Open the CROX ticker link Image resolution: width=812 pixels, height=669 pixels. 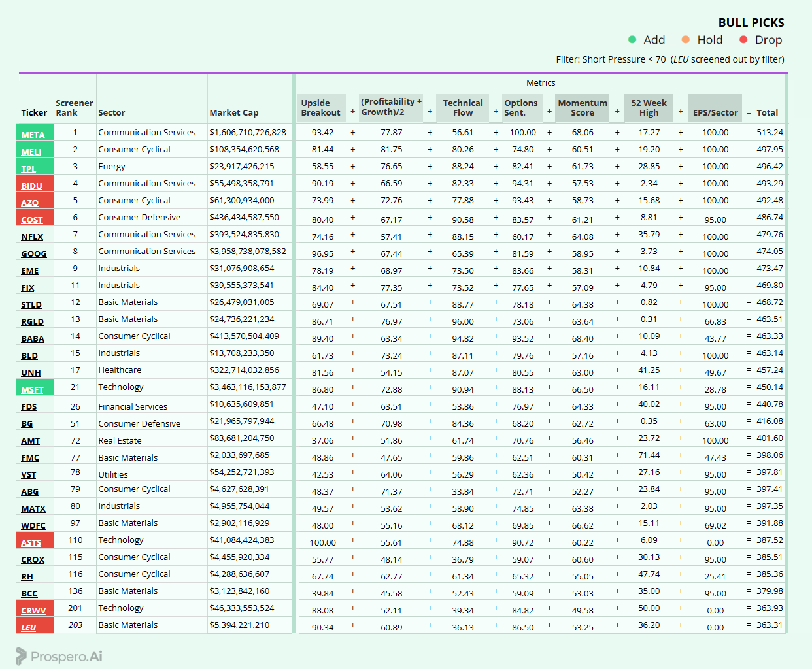(x=33, y=559)
